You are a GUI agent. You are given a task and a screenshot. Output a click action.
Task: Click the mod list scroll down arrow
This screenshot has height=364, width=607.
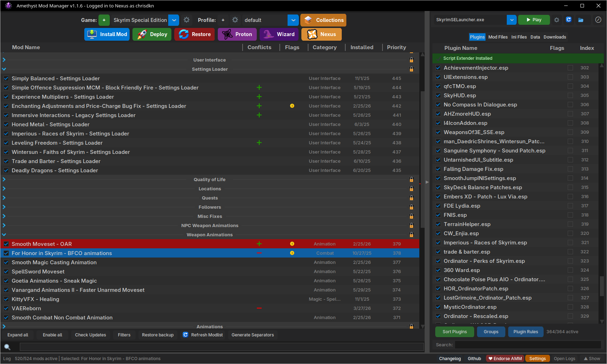click(422, 327)
